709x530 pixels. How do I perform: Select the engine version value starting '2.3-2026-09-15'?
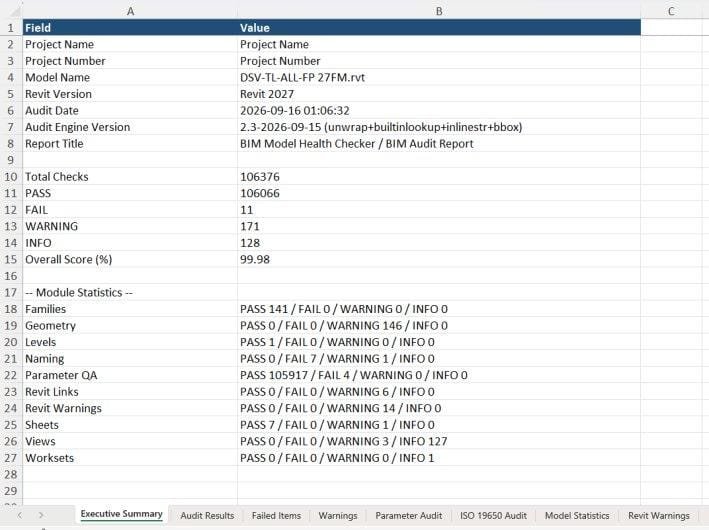(x=439, y=127)
